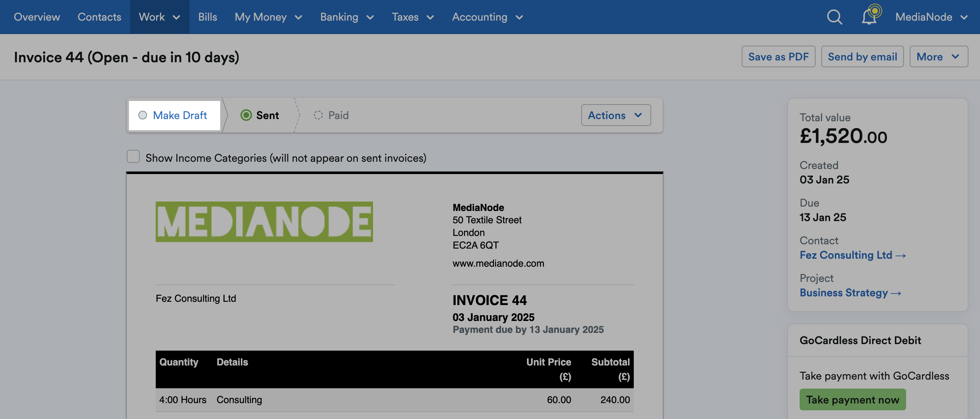Click the 50 Textile Street address line

[487, 220]
